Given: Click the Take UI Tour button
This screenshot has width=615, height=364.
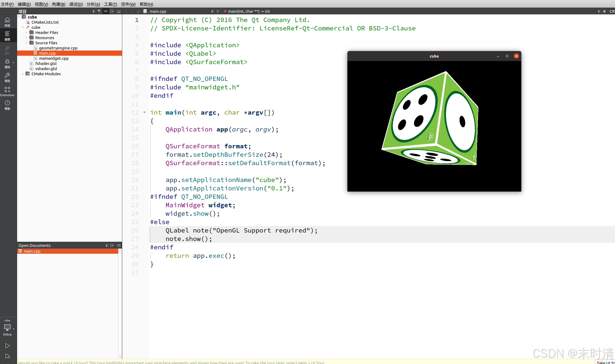Looking at the screenshot, I should point(605,362).
